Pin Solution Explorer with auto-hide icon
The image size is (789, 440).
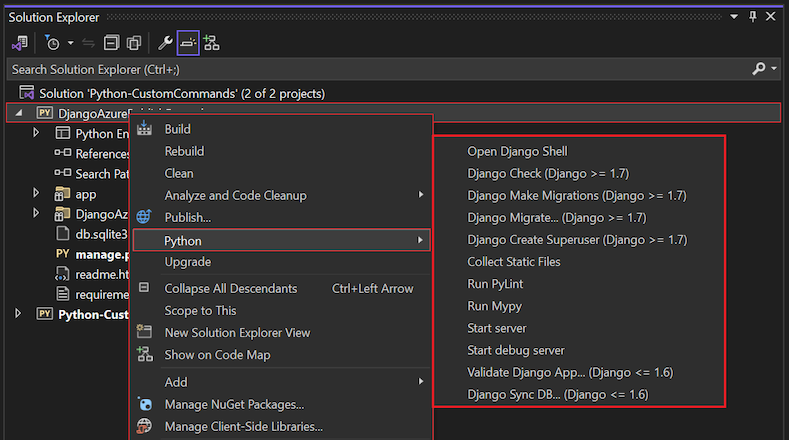[753, 17]
